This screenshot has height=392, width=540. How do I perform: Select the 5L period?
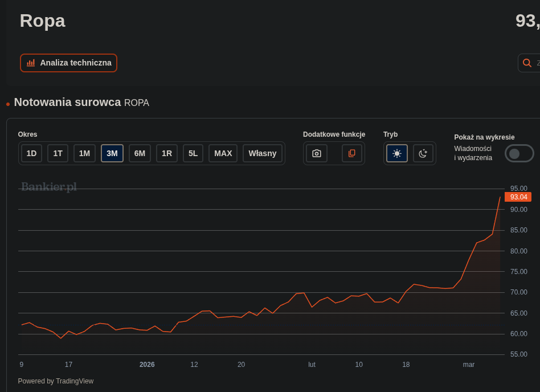pyautogui.click(x=193, y=153)
